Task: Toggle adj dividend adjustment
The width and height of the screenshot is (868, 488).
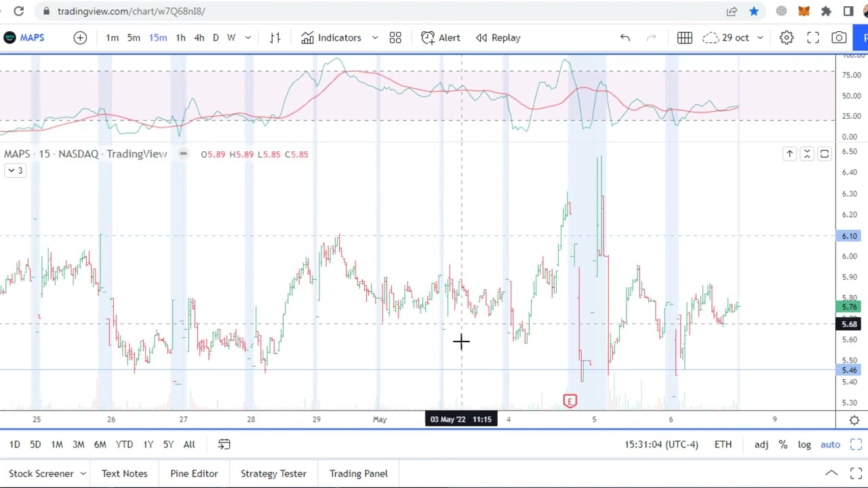Action: tap(762, 445)
